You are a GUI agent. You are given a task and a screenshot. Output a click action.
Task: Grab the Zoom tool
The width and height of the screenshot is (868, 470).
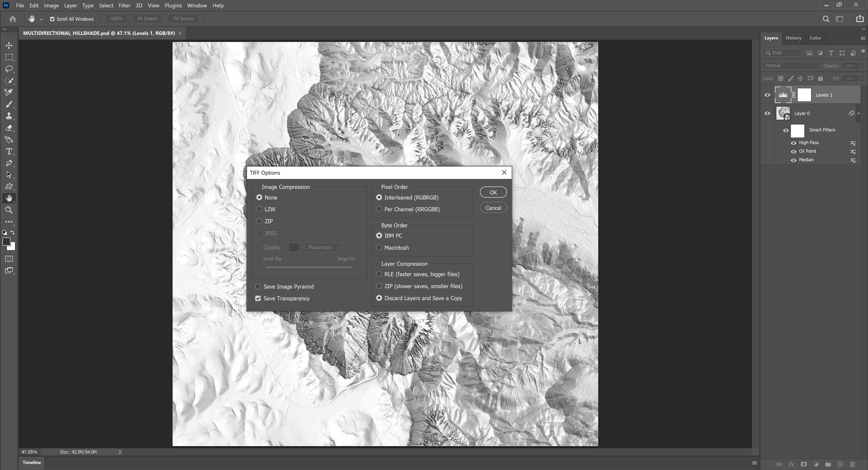coord(9,210)
